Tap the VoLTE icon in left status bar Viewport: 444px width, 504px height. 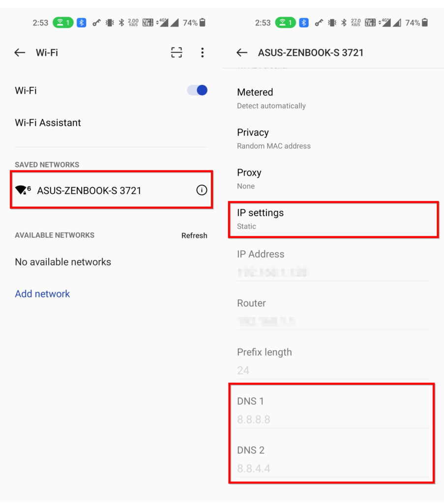coord(148,23)
